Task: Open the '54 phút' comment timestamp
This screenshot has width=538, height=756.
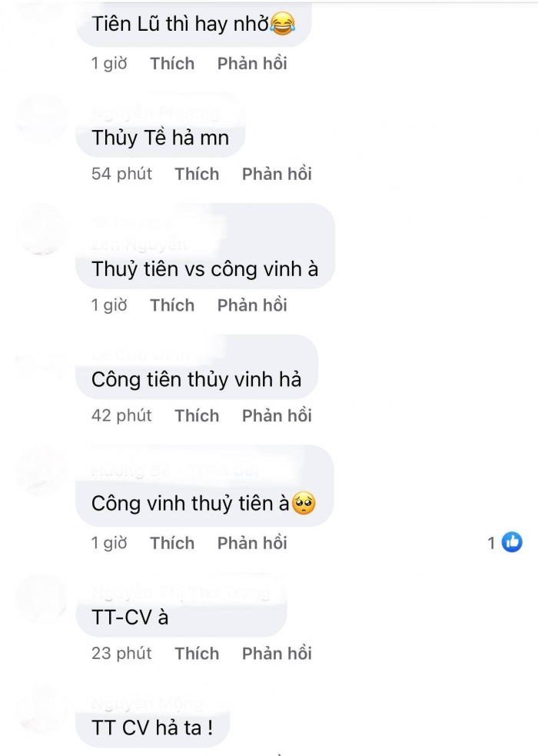Action: pos(121,174)
